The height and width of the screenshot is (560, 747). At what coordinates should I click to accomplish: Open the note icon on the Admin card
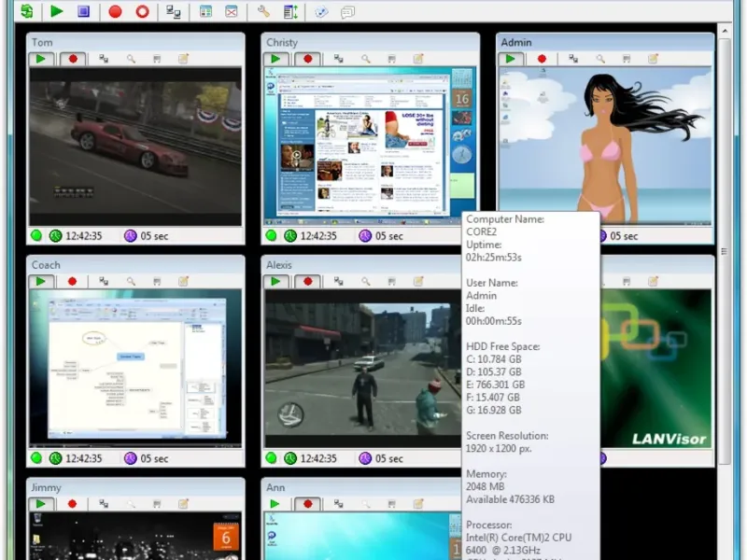[653, 59]
